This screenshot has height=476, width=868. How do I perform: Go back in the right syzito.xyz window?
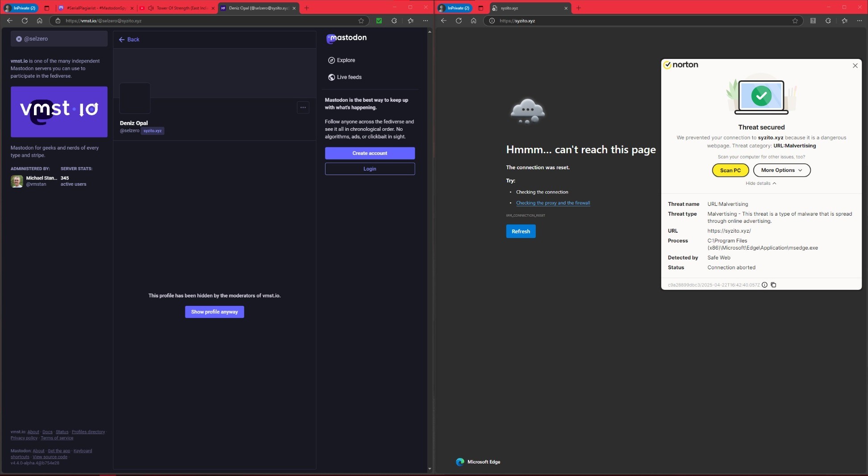click(x=443, y=21)
